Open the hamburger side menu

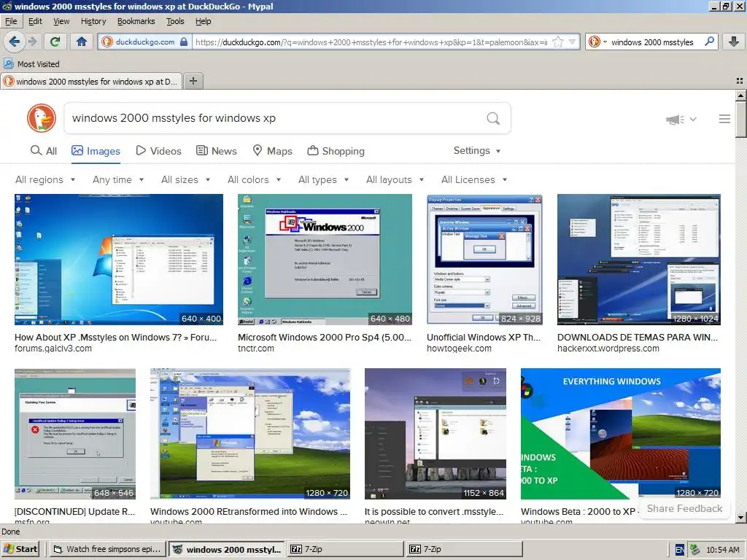(x=724, y=119)
